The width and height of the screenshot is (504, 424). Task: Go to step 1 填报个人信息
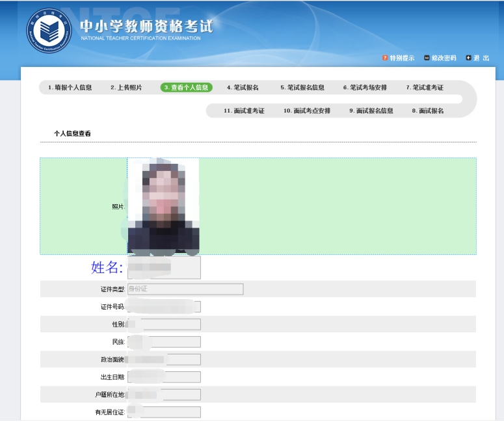pos(70,87)
